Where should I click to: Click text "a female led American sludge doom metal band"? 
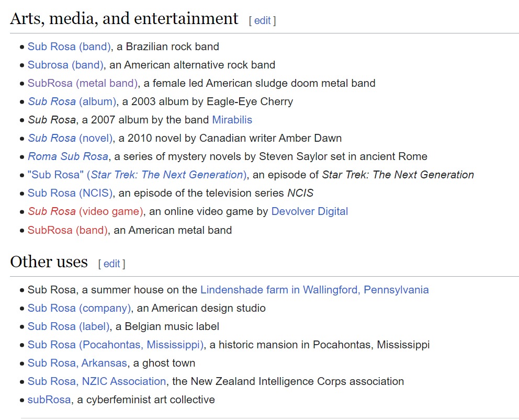click(259, 83)
